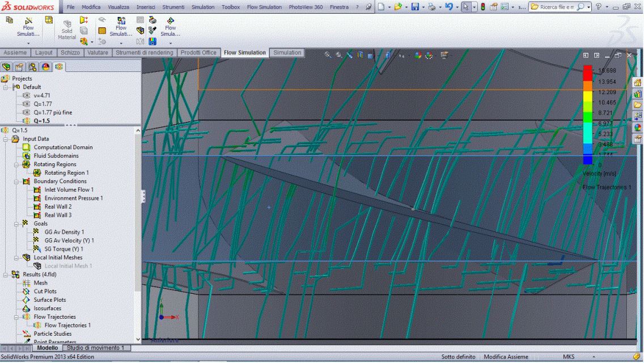This screenshot has width=644, height=363.
Task: Open the Strumenti menu
Action: coord(173,7)
